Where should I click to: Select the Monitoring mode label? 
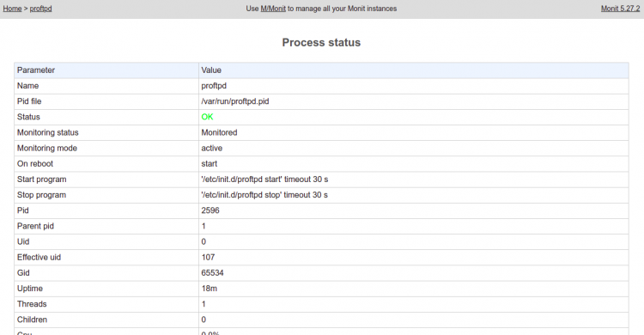47,149
